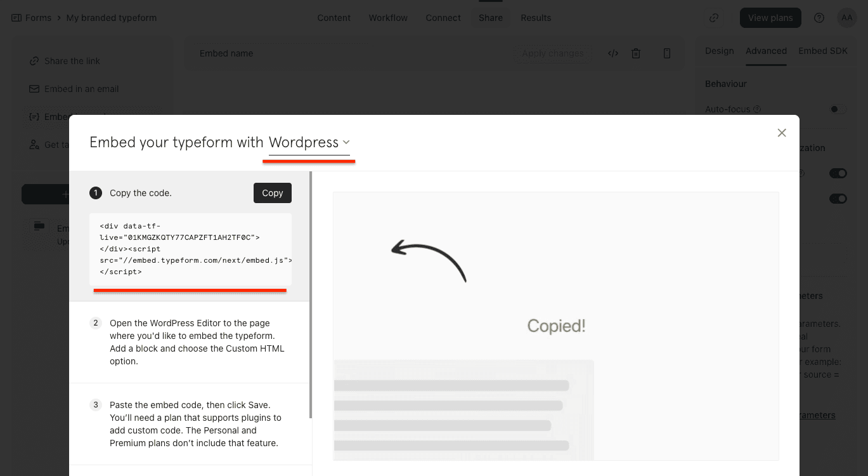Click the Forms grid icon in the breadcrumb
This screenshot has width=868, height=476.
[x=15, y=17]
